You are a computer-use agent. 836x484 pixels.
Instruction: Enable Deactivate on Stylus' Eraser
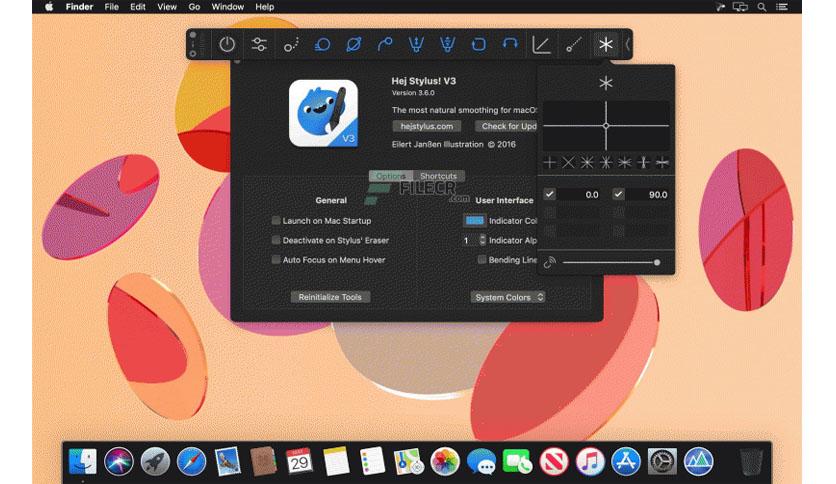click(276, 240)
